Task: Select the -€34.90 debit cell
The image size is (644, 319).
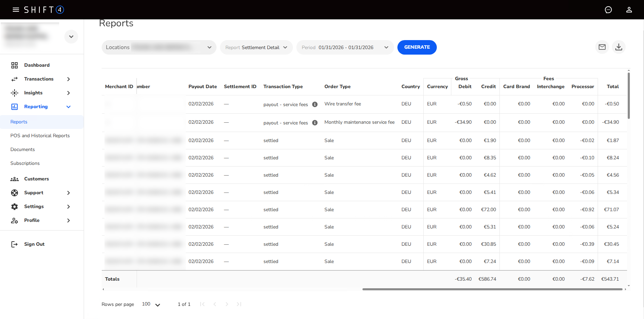Action: coord(463,122)
